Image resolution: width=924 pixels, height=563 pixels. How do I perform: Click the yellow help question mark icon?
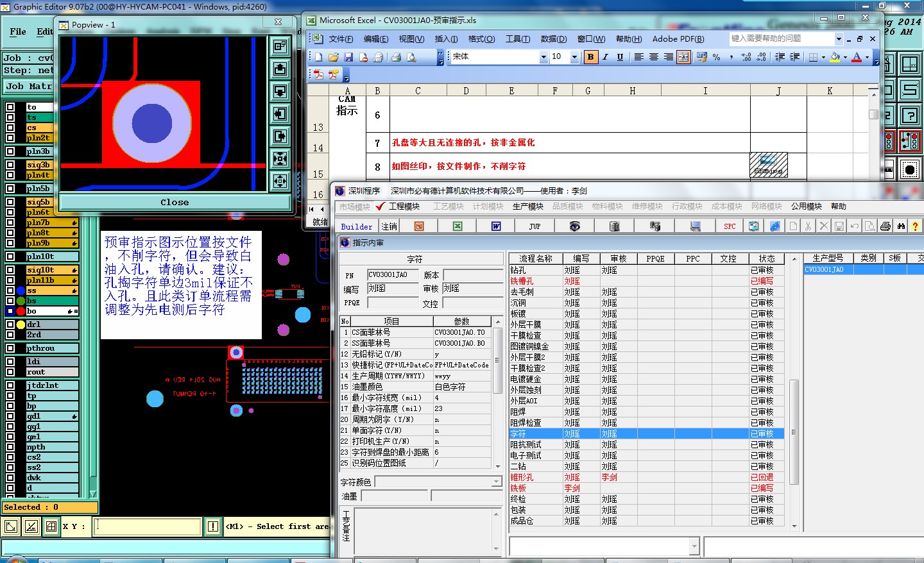pos(915,226)
